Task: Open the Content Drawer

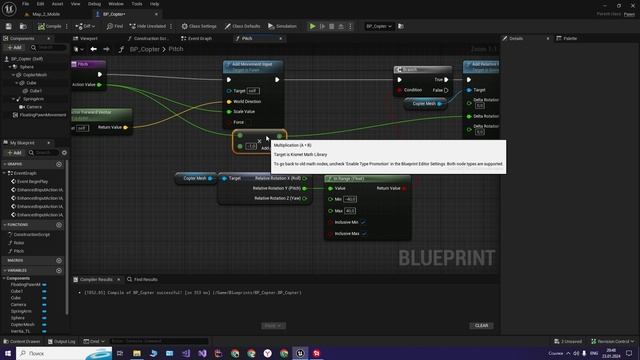Action: tap(22, 341)
